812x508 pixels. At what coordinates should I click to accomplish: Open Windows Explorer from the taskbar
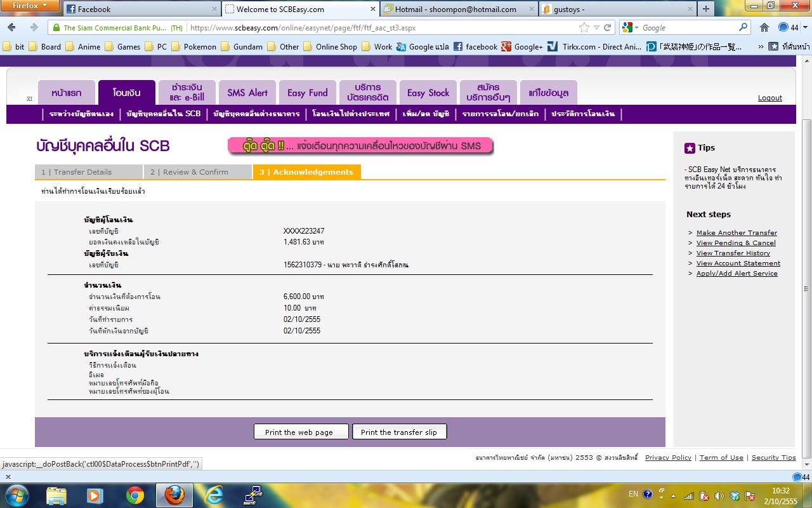pos(56,495)
